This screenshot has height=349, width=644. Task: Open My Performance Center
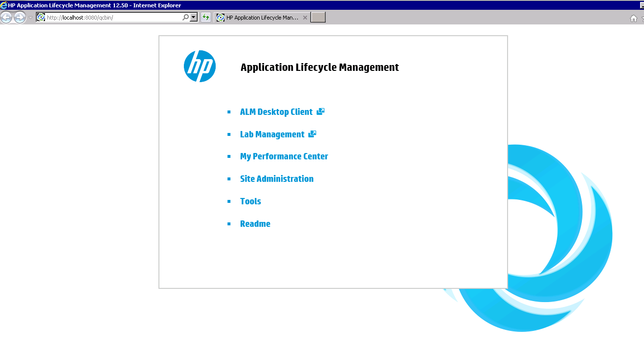click(284, 156)
